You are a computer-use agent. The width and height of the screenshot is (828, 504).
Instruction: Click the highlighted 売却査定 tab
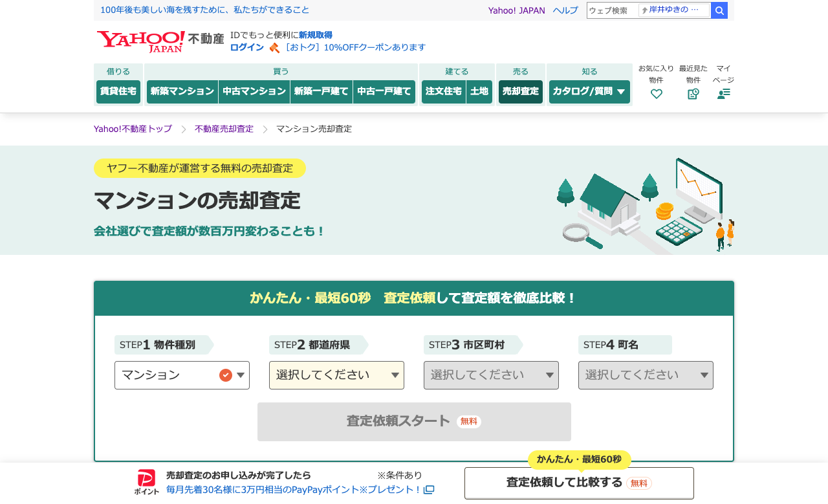pos(520,92)
